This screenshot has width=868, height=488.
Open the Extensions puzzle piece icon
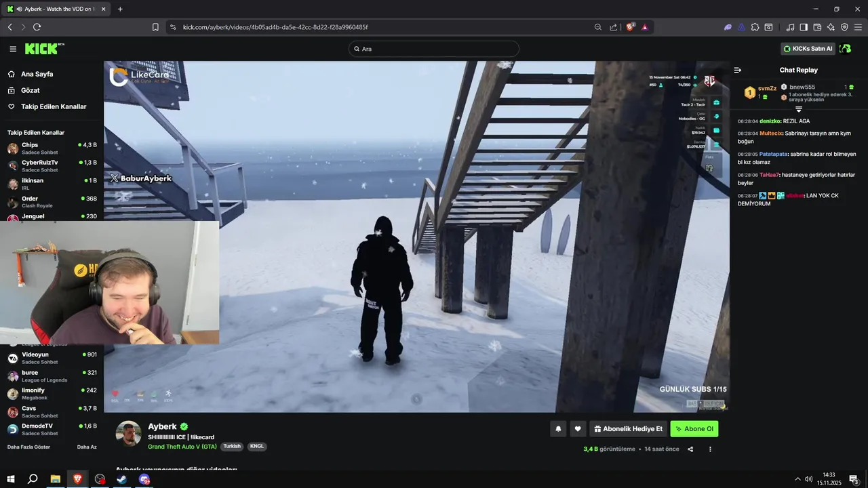755,27
